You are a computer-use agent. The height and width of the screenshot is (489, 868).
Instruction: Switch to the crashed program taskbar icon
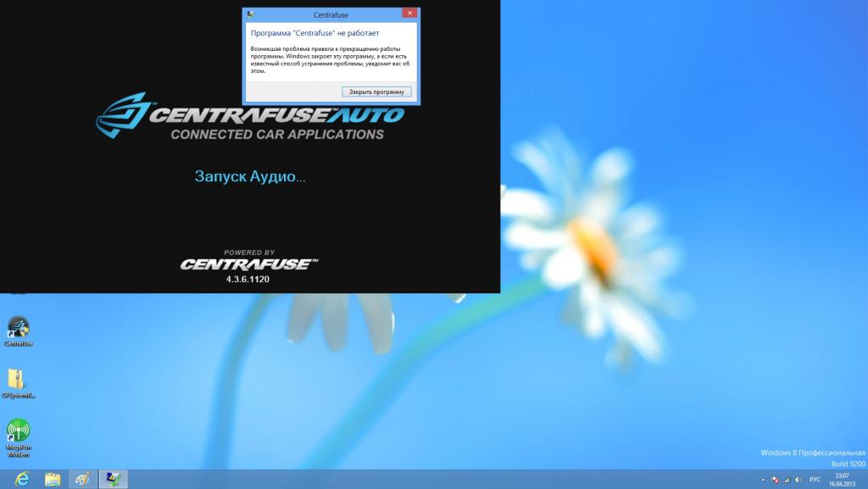point(113,479)
